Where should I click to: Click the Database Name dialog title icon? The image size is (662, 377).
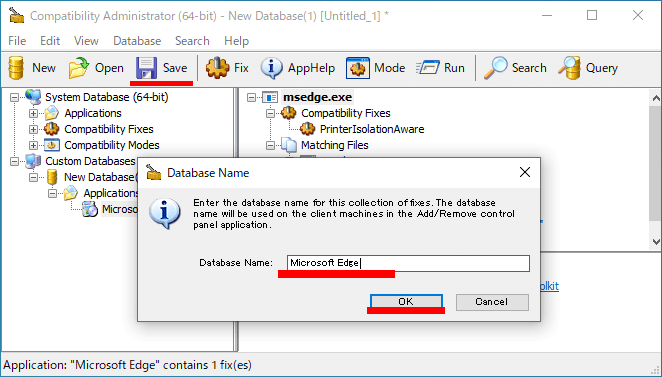pos(154,173)
